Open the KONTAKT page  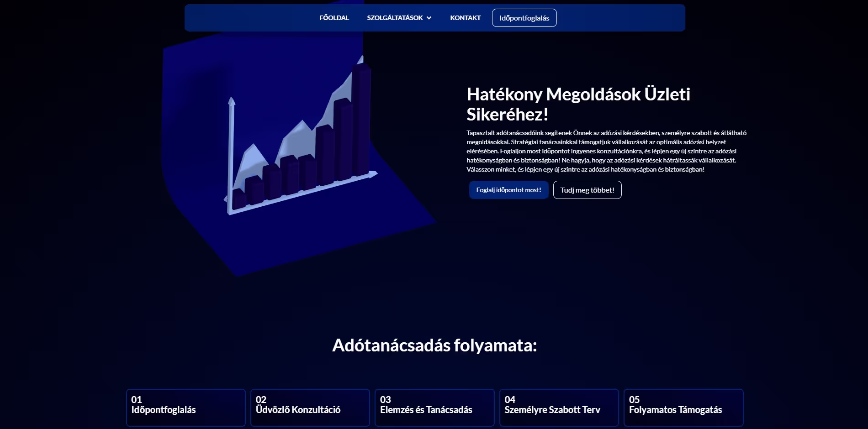[465, 18]
